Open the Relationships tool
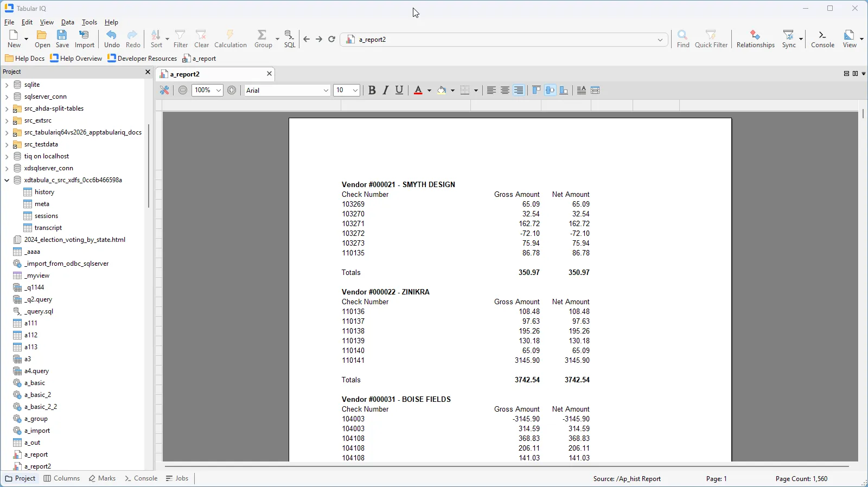The height and width of the screenshot is (487, 868). tap(756, 39)
